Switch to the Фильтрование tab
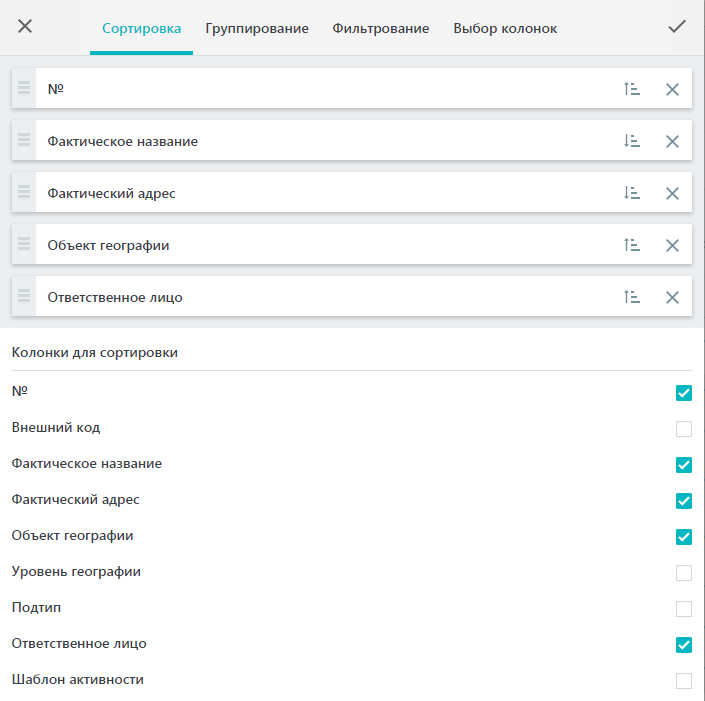 coord(380,28)
